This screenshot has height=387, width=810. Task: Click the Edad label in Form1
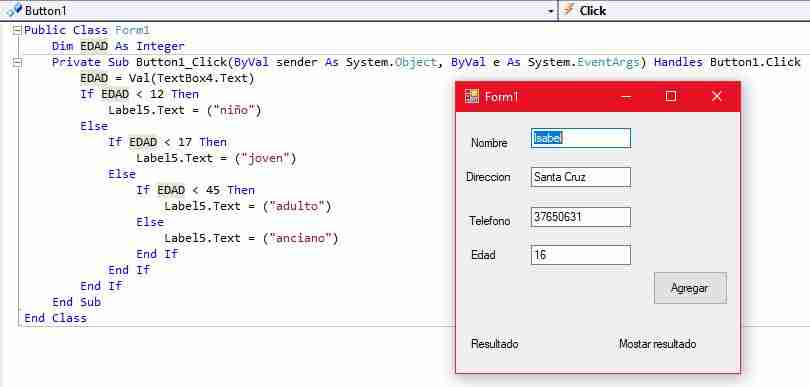point(483,255)
